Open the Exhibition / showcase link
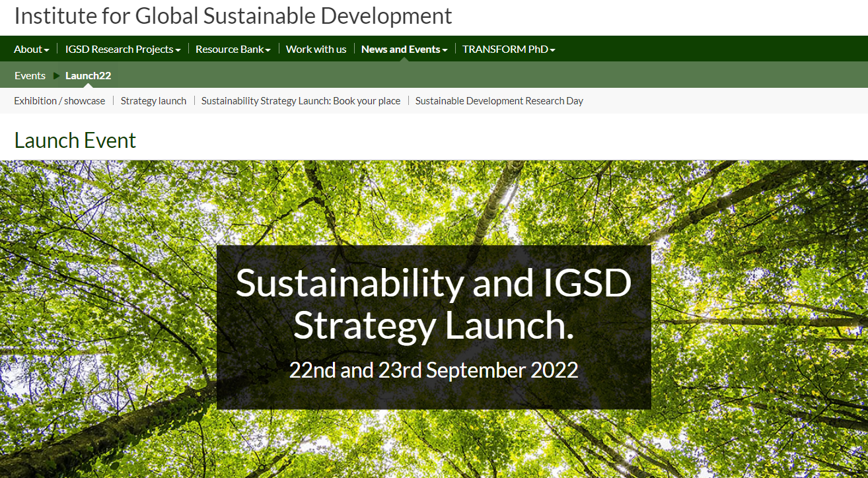 click(x=59, y=101)
